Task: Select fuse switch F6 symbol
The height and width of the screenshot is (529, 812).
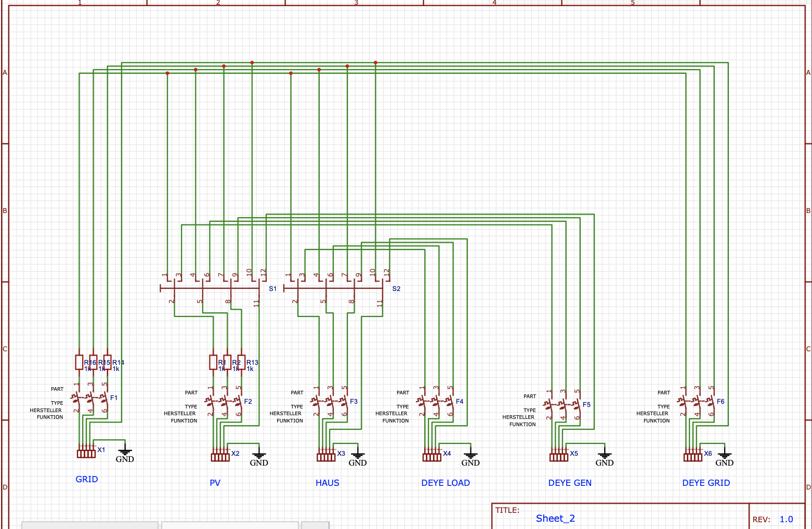Action: [697, 402]
